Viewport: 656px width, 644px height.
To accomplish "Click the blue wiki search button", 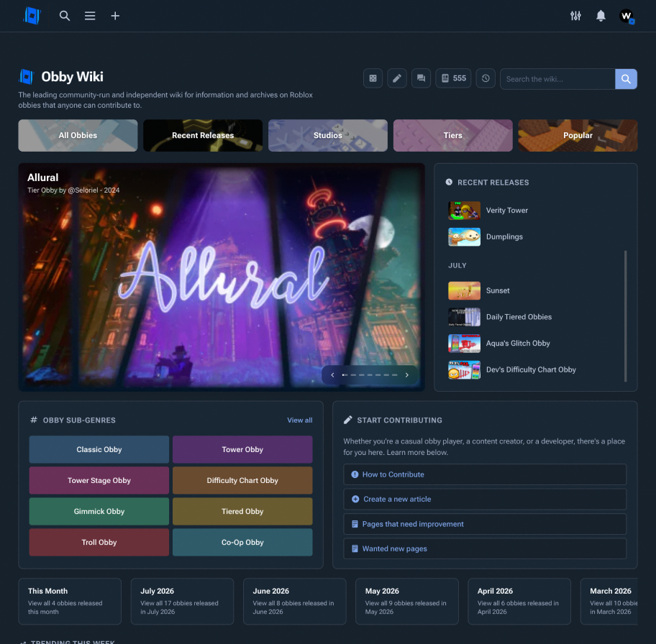I will pos(626,79).
